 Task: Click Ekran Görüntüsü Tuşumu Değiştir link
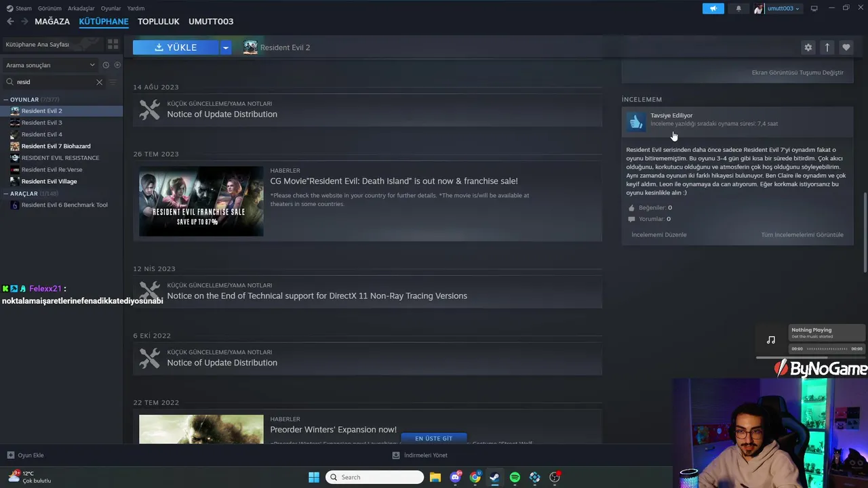797,73
